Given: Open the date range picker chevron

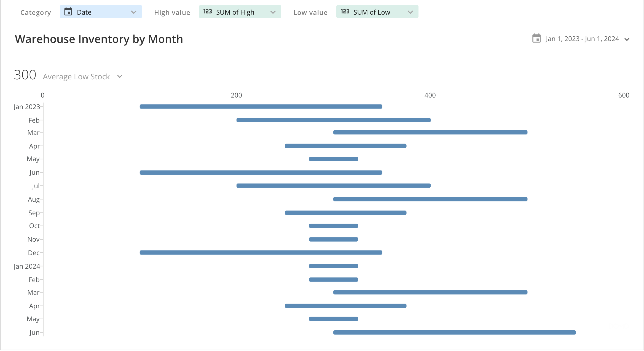Looking at the screenshot, I should pos(627,39).
